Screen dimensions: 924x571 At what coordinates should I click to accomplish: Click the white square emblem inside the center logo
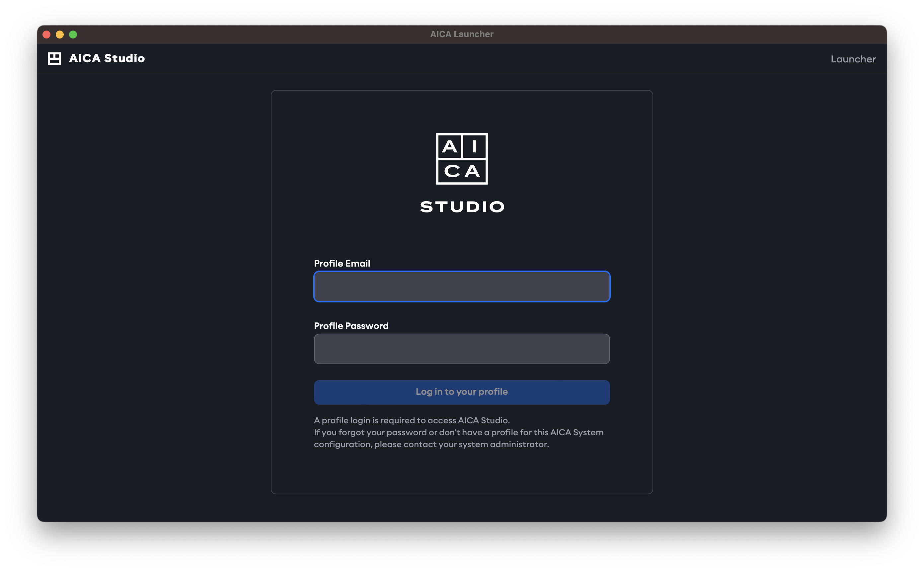click(462, 159)
